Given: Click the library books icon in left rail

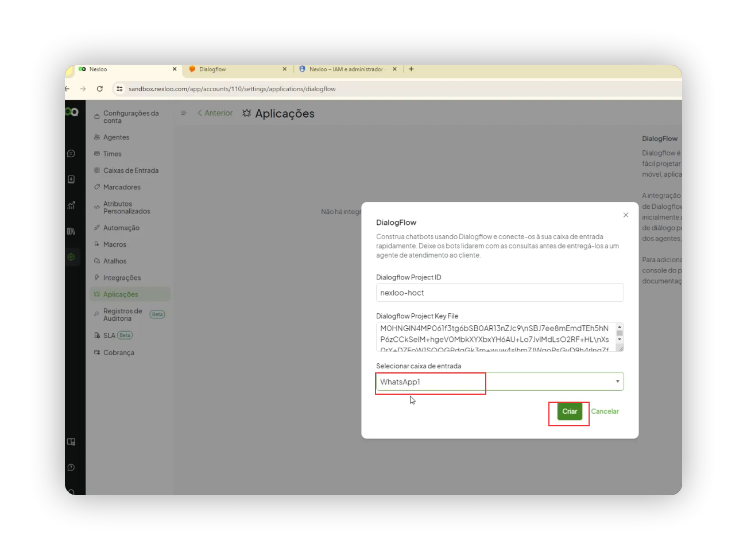Looking at the screenshot, I should pos(71,231).
